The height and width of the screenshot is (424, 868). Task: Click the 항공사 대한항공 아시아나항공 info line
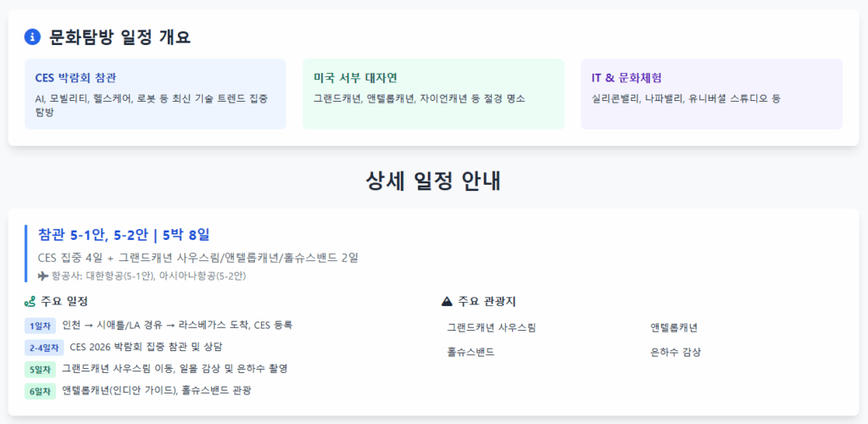(x=142, y=276)
